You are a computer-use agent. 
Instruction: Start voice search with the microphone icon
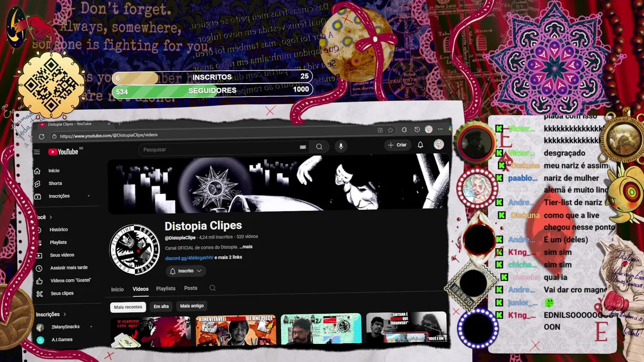point(341,146)
